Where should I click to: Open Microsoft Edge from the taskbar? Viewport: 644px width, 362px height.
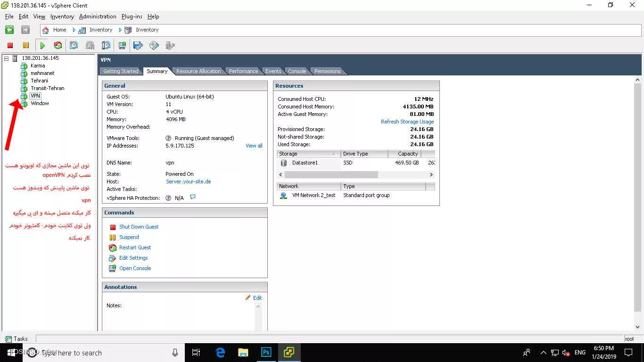tap(220, 353)
